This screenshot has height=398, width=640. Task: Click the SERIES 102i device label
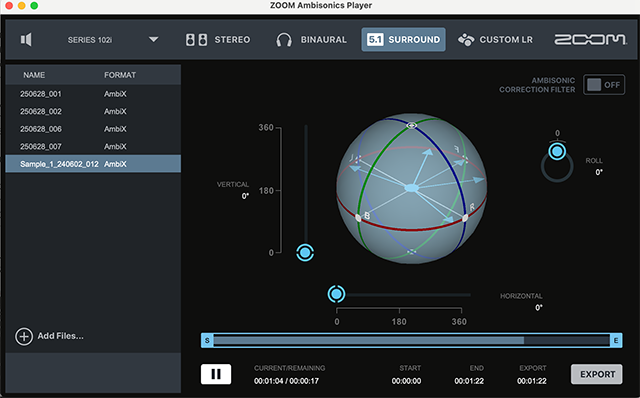coord(90,40)
